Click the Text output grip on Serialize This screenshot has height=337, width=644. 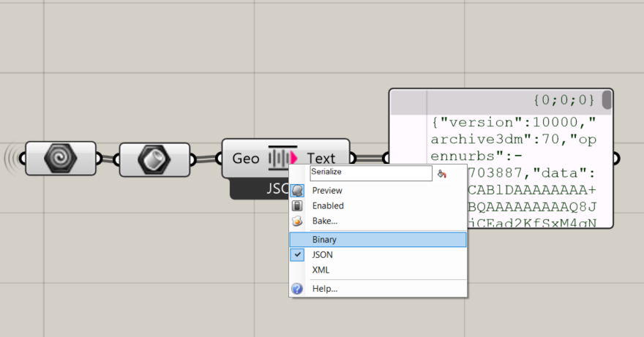(x=353, y=158)
